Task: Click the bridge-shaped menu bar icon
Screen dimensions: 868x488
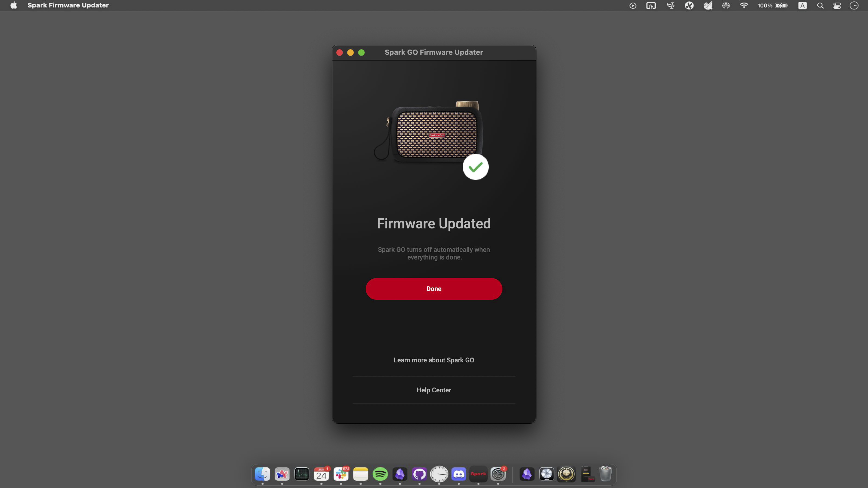Action: tap(708, 6)
